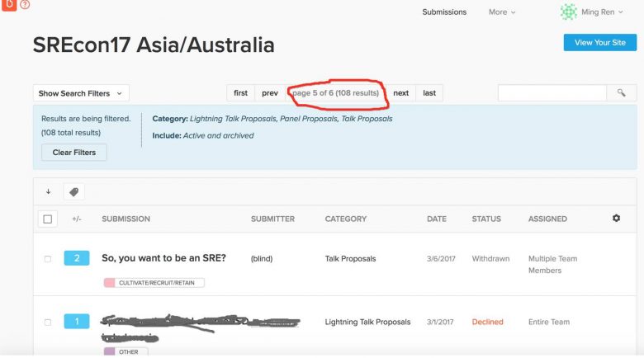Click the CULTIVATE/RECRUIT/RETAIN label tag
This screenshot has width=644, height=358.
pos(154,282)
